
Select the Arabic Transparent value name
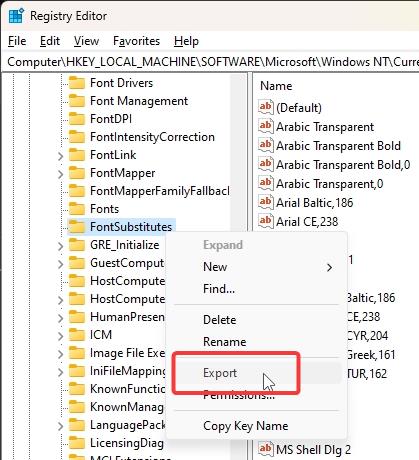(325, 127)
